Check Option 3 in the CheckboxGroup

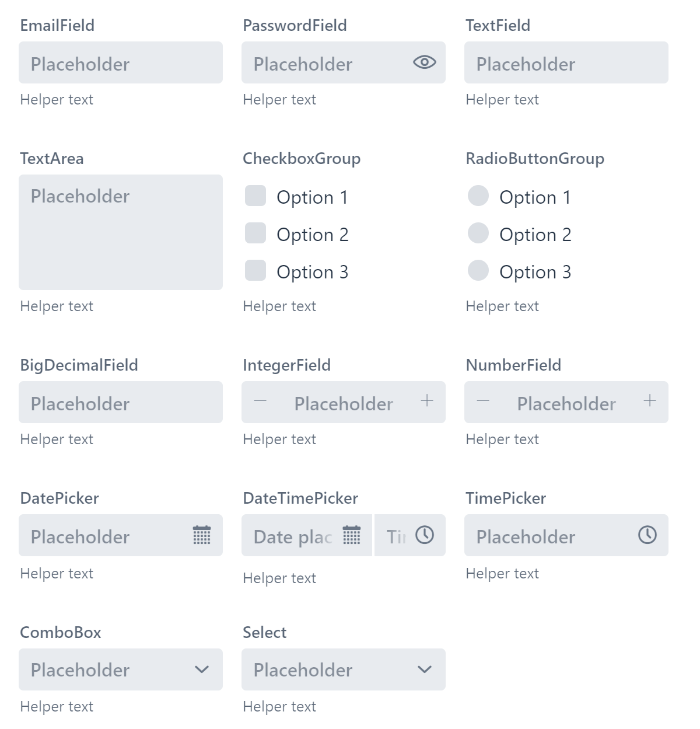point(256,271)
